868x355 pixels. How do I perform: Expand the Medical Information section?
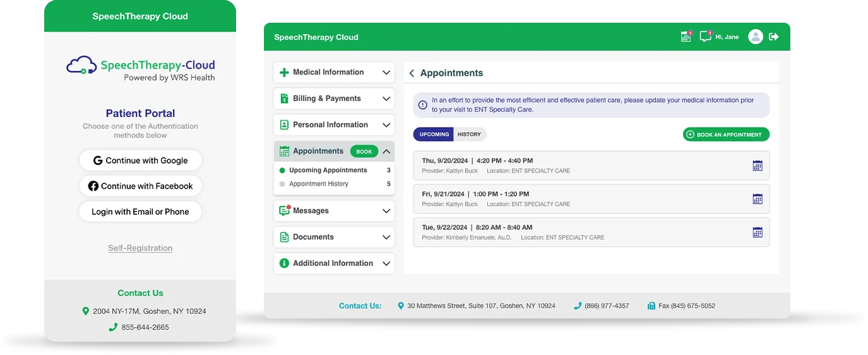386,73
